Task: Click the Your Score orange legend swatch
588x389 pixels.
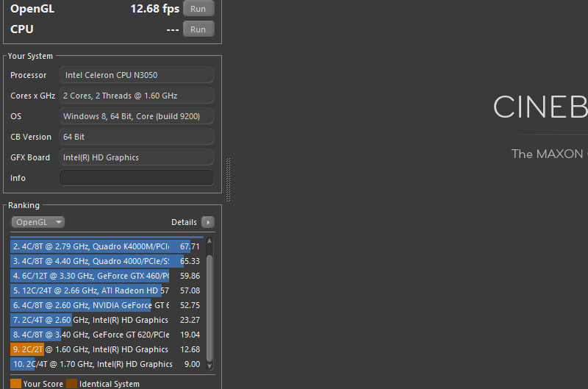Action: (x=15, y=384)
